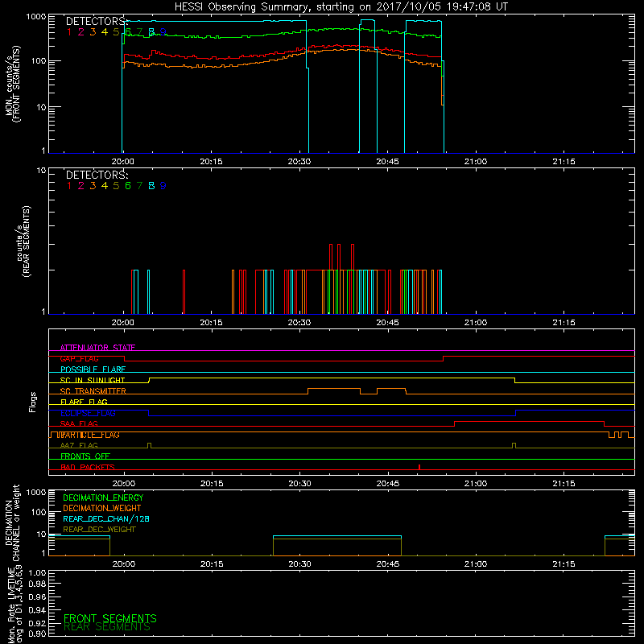Click the ATTENUATOR_STATE flag label
The height and width of the screenshot is (644, 644).
pos(97,348)
